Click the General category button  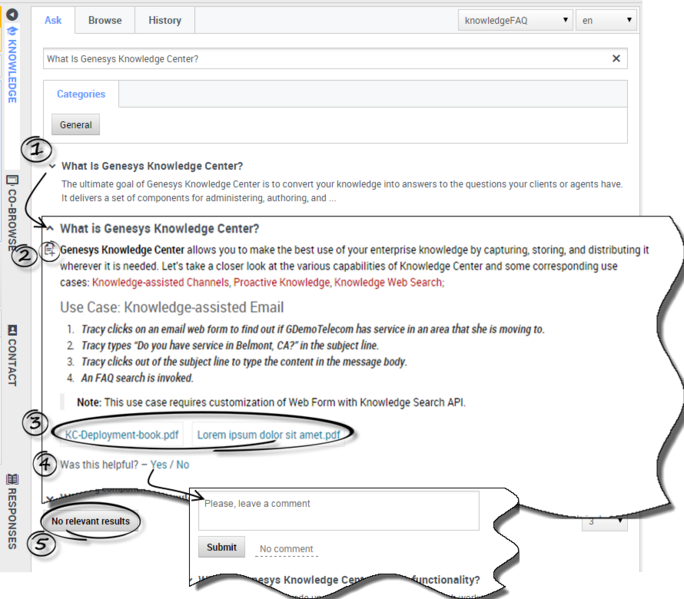coord(76,125)
